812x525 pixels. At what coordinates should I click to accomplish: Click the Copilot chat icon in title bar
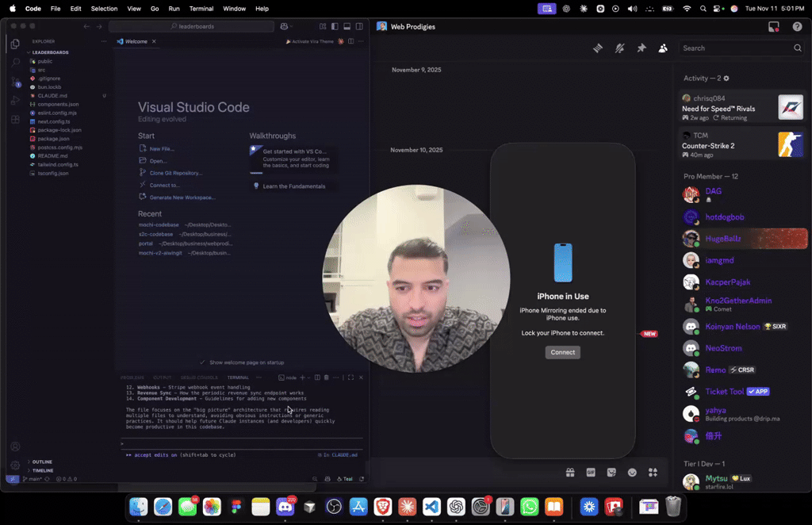[x=284, y=26]
